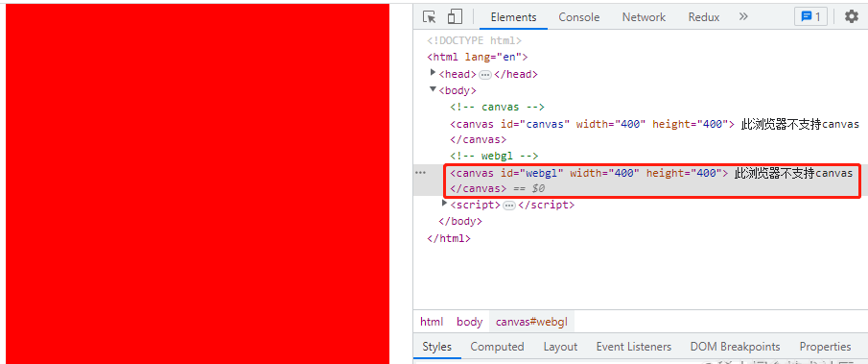868x364 pixels.
Task: Open the issues counter badge showing 1
Action: point(811,16)
